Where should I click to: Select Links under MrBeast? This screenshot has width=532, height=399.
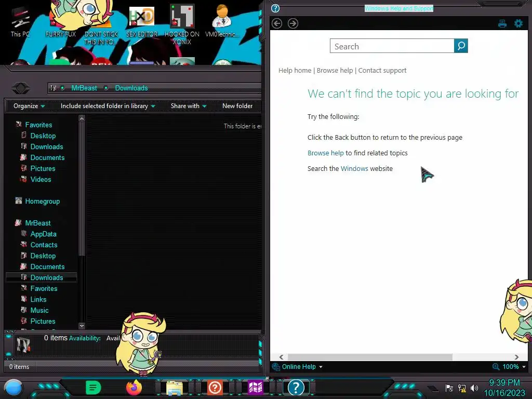click(x=38, y=299)
